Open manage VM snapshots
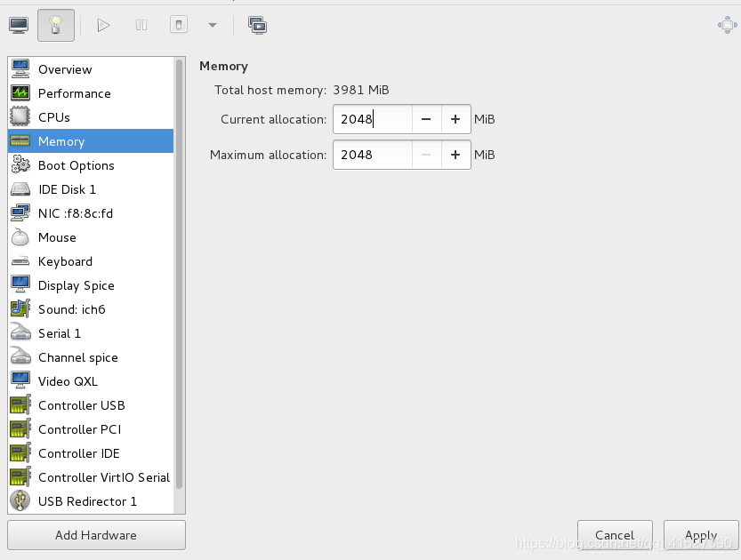The image size is (741, 560). (x=258, y=25)
